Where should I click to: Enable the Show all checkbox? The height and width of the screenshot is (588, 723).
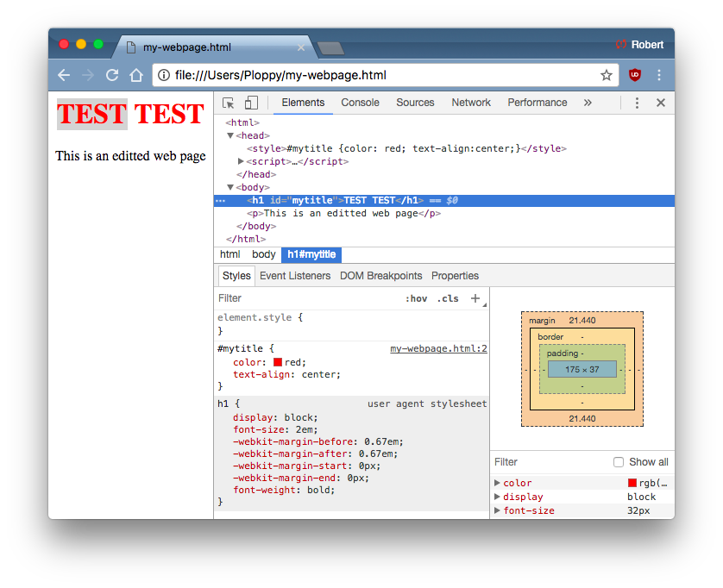(619, 462)
